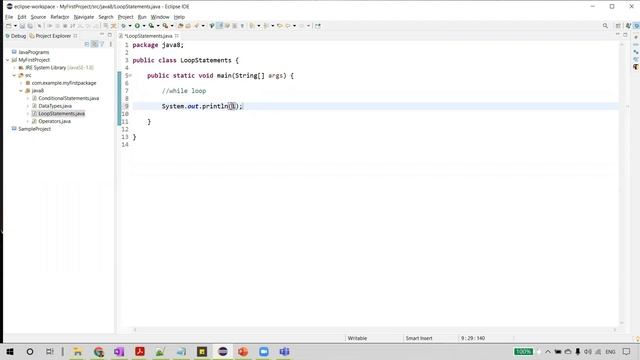Open the Windows notification center icon
The image size is (640, 360).
pyautogui.click(x=627, y=351)
